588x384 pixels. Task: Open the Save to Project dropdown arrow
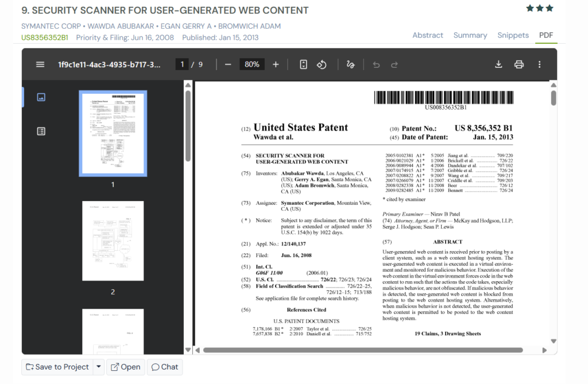[98, 367]
